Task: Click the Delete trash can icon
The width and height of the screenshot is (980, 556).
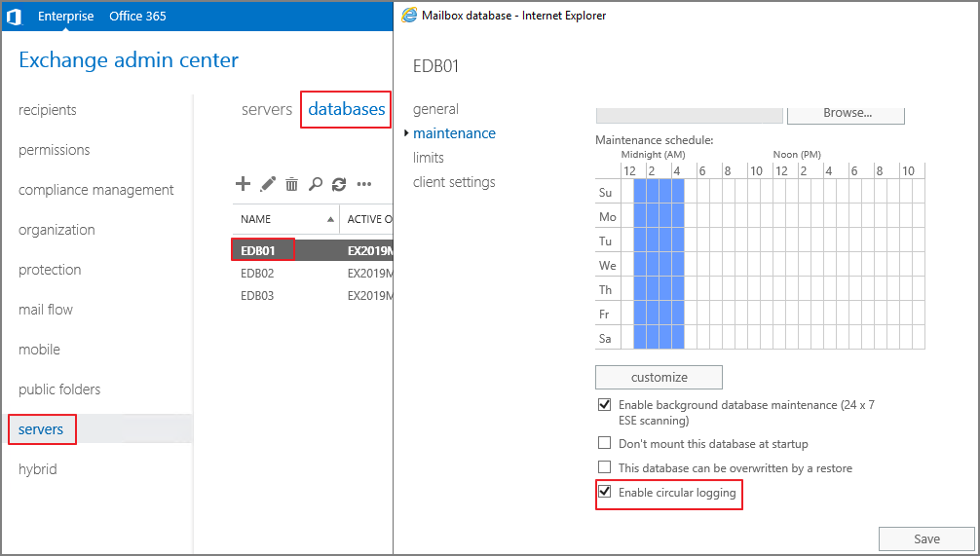Action: pyautogui.click(x=291, y=184)
